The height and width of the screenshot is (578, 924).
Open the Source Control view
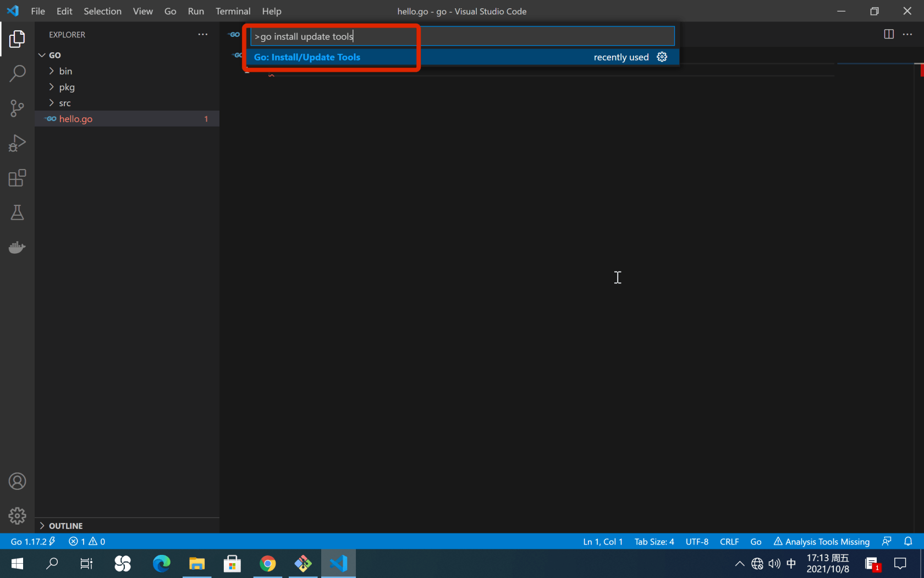(17, 108)
